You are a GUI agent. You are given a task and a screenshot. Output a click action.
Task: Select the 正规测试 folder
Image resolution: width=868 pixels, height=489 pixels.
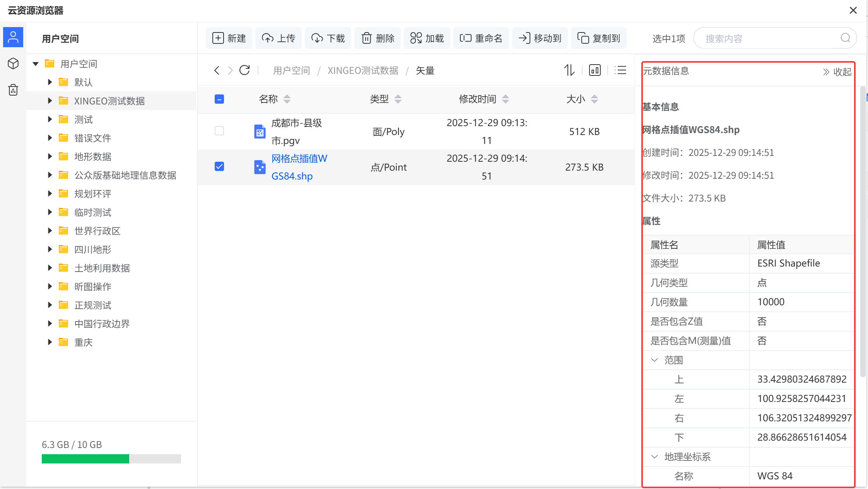92,305
